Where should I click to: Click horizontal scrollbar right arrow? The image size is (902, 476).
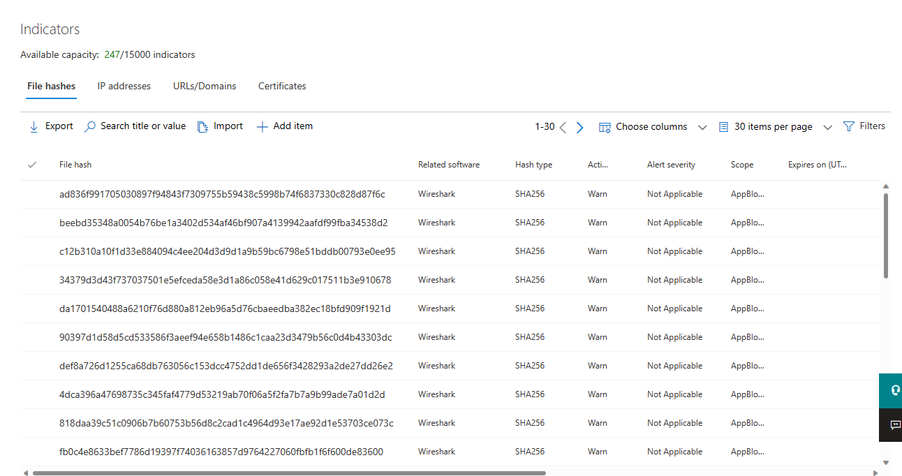tap(876, 473)
